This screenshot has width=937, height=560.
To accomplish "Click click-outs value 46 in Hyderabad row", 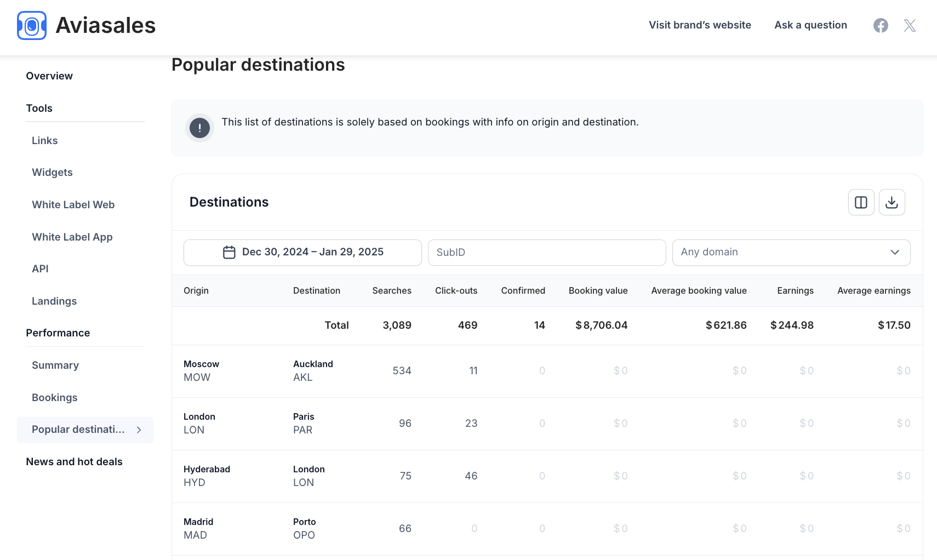I will pos(471,476).
